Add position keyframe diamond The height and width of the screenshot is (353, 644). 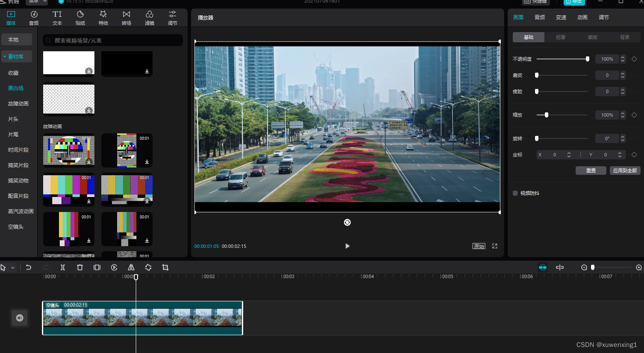click(x=634, y=155)
